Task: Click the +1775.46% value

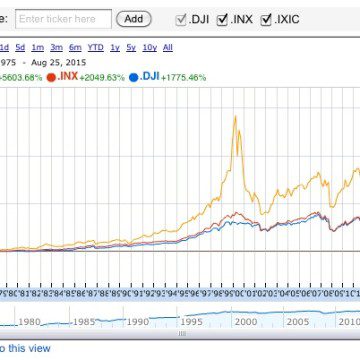Action: click(x=184, y=78)
